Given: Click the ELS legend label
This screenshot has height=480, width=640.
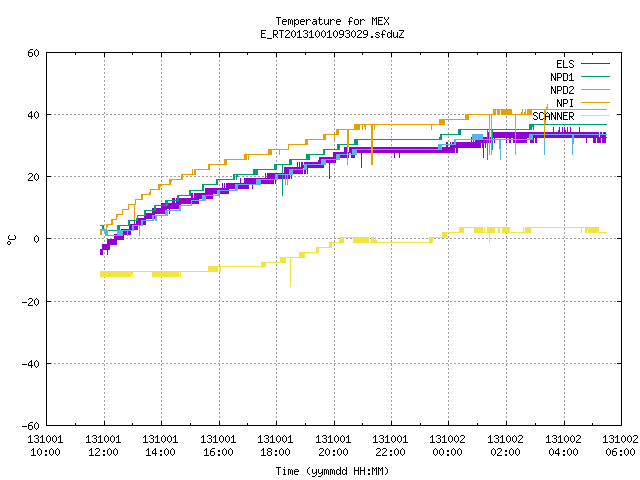Looking at the screenshot, I should pos(565,64).
